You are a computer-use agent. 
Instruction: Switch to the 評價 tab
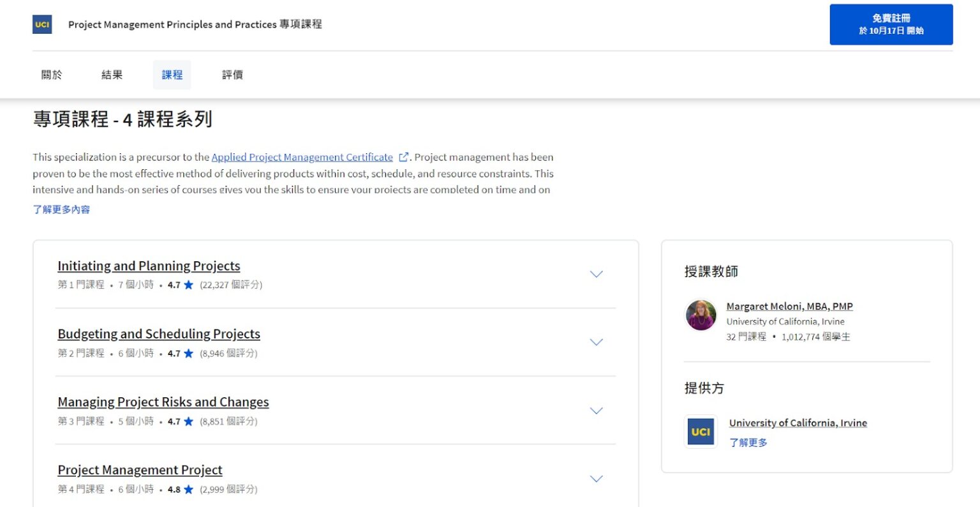point(232,75)
